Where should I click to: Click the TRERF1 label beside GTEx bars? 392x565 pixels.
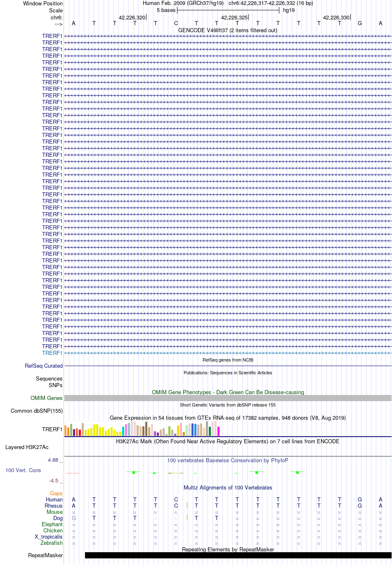pyautogui.click(x=52, y=429)
